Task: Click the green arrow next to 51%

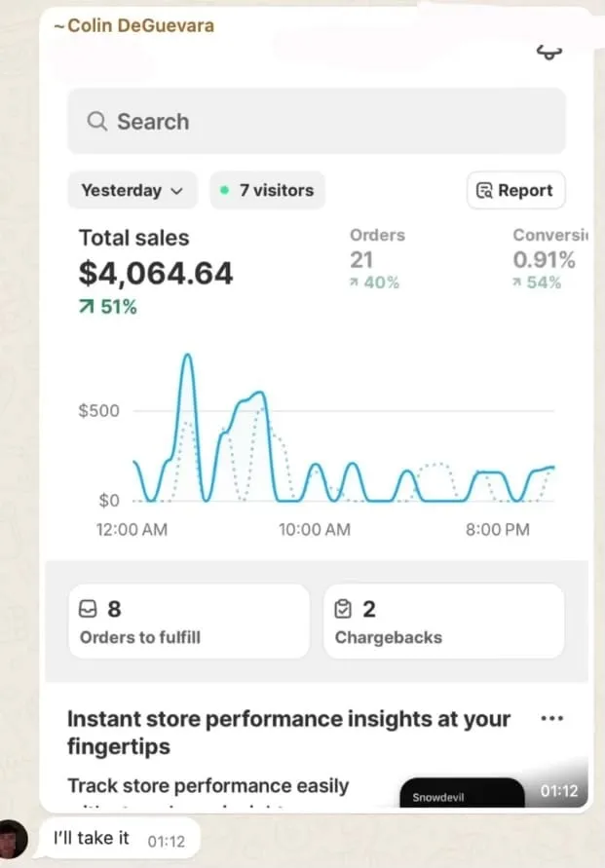Action: (87, 308)
